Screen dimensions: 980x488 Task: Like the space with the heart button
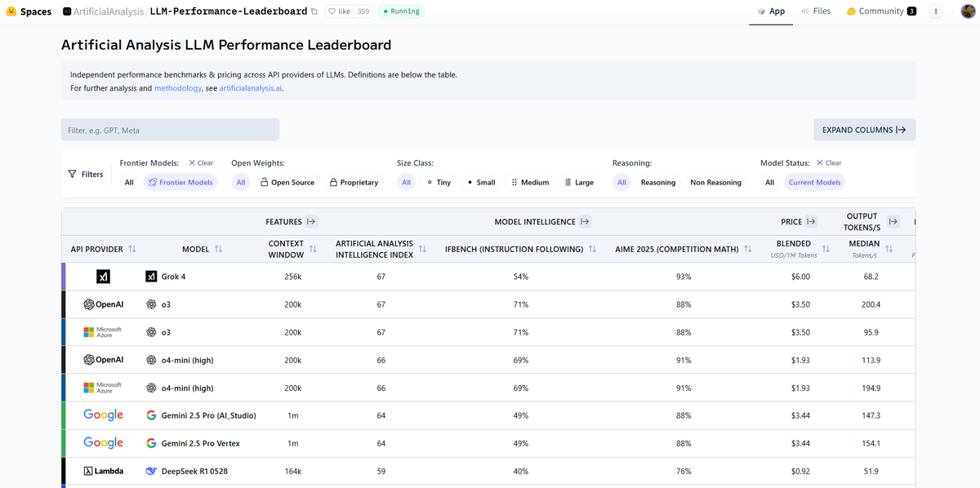tap(339, 11)
